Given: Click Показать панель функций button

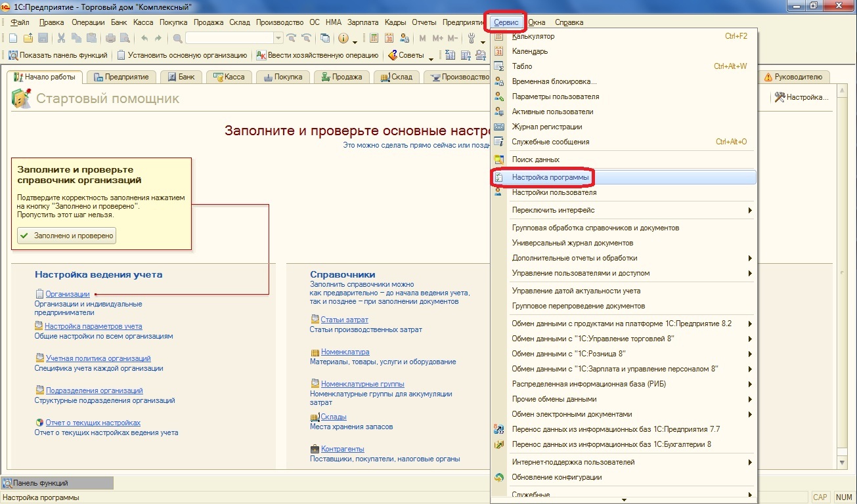Looking at the screenshot, I should tap(58, 56).
